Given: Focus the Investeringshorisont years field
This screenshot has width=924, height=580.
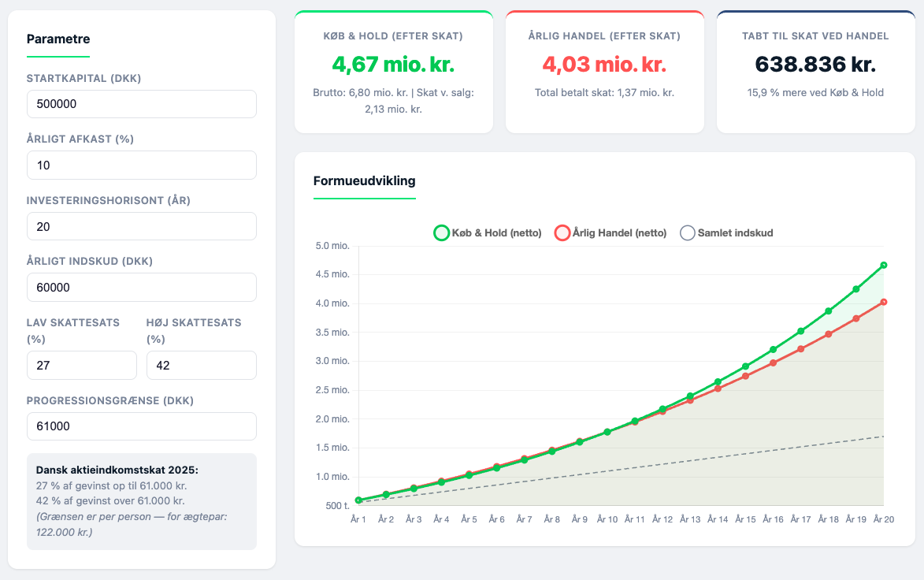Looking at the screenshot, I should pos(142,226).
